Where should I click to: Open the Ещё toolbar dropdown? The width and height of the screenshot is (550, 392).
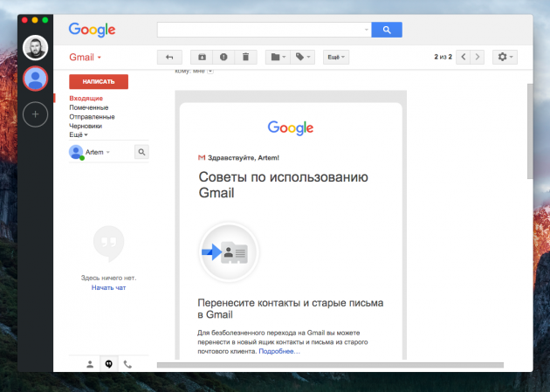pos(336,57)
